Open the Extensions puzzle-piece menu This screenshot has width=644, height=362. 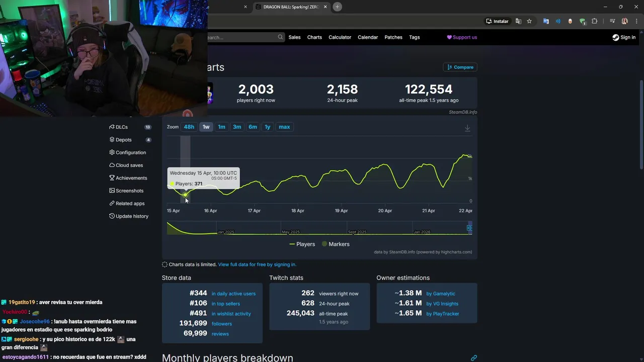pos(595,21)
